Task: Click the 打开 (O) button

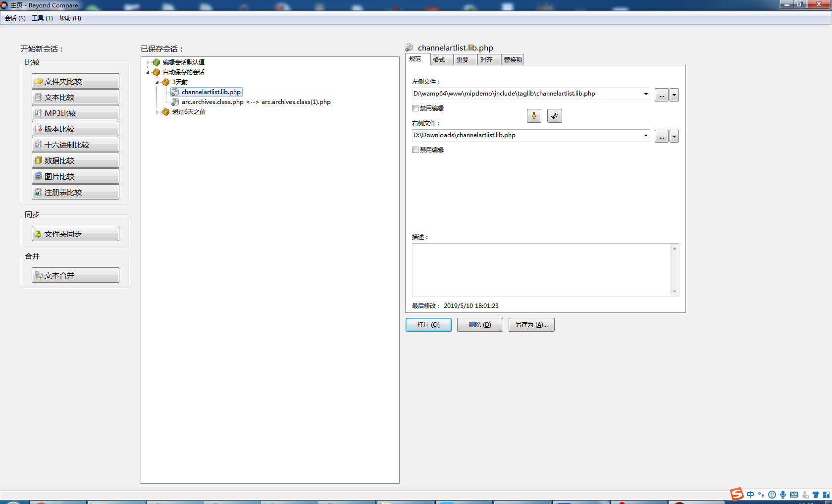Action: [428, 325]
